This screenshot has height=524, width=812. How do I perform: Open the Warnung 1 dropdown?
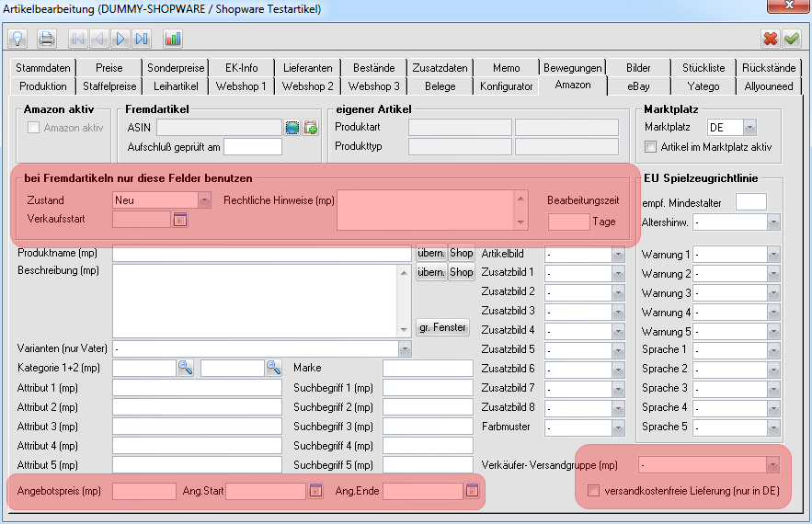coord(773,255)
